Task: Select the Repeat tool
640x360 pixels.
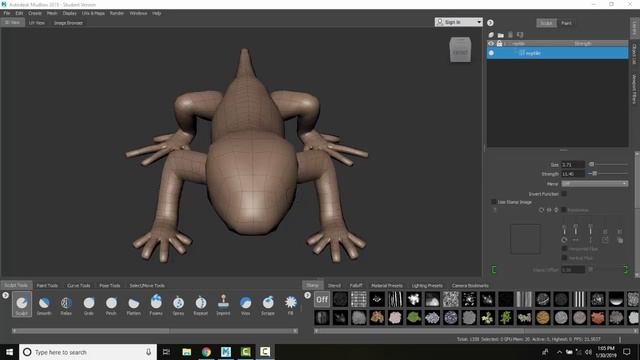Action: pos(201,304)
